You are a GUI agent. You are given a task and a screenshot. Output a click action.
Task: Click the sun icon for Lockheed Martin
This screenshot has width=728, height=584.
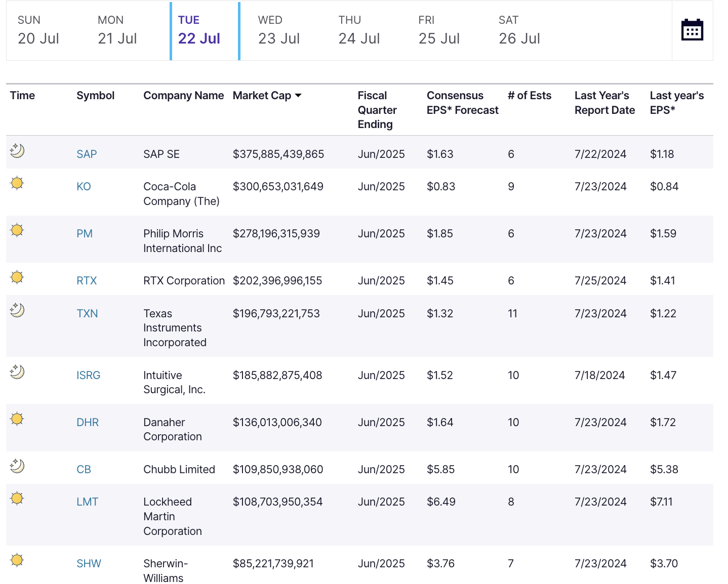[x=17, y=498]
